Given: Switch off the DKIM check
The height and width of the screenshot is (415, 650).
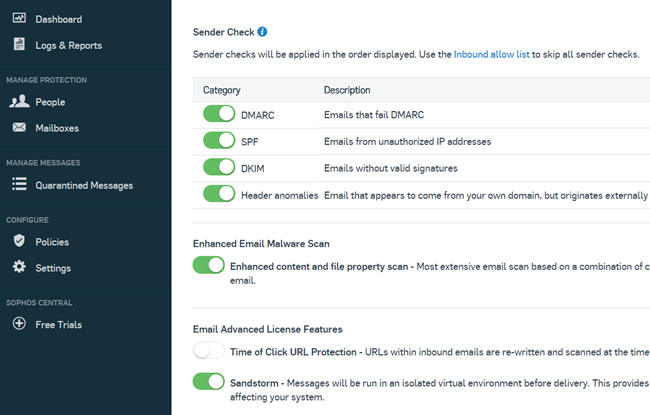Looking at the screenshot, I should pos(219,167).
